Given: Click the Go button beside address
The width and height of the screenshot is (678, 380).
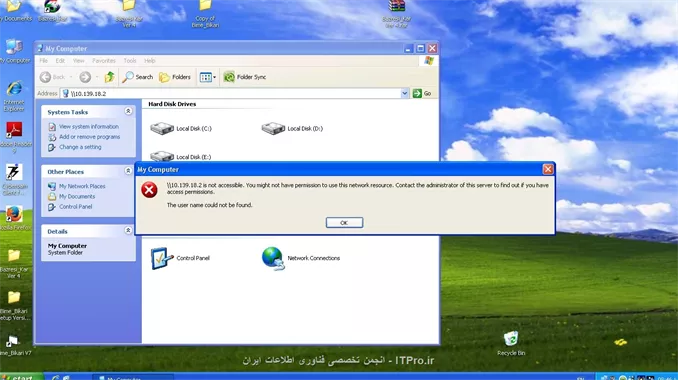Looking at the screenshot, I should 422,93.
